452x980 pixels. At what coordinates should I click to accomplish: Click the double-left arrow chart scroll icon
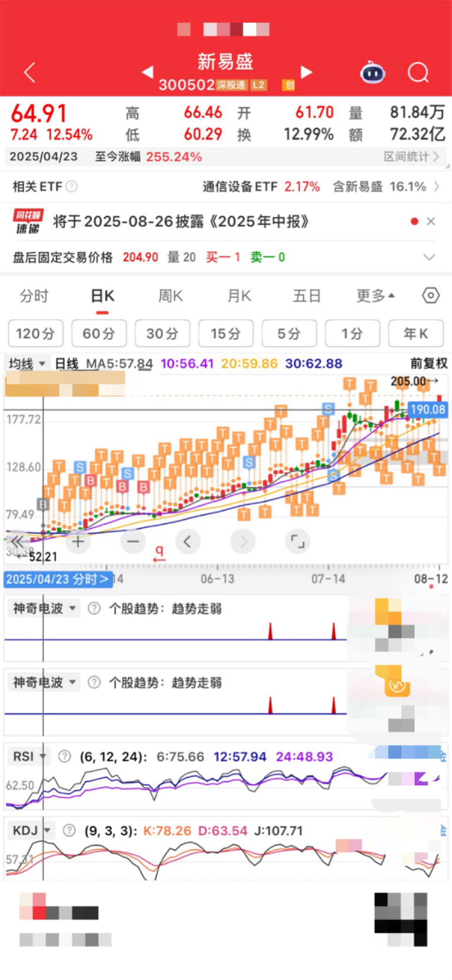tap(17, 541)
